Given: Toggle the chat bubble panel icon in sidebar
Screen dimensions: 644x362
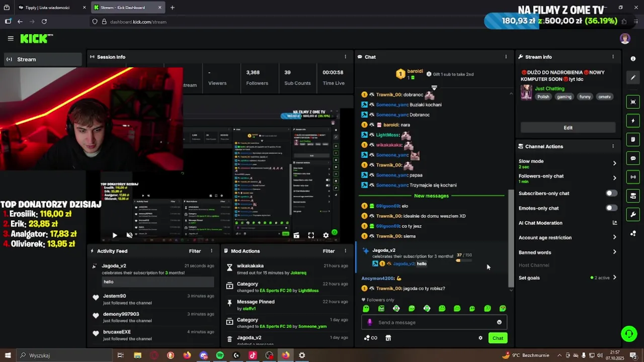Looking at the screenshot, I should click(x=633, y=158).
